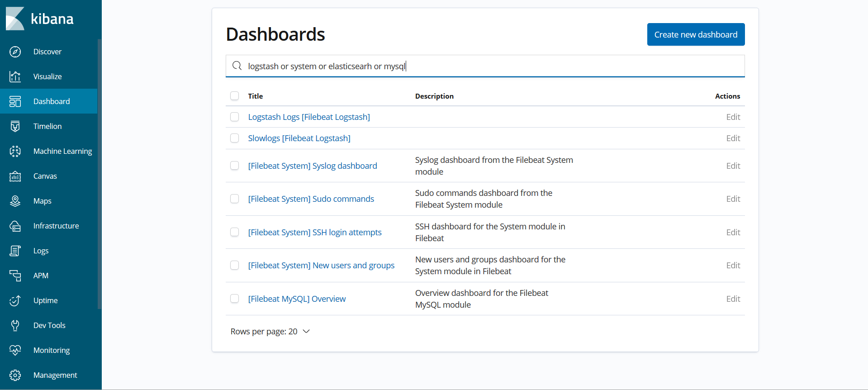This screenshot has height=390, width=868.
Task: Open Logstash Logs [Filebeat Logstash] dashboard
Action: tap(308, 117)
